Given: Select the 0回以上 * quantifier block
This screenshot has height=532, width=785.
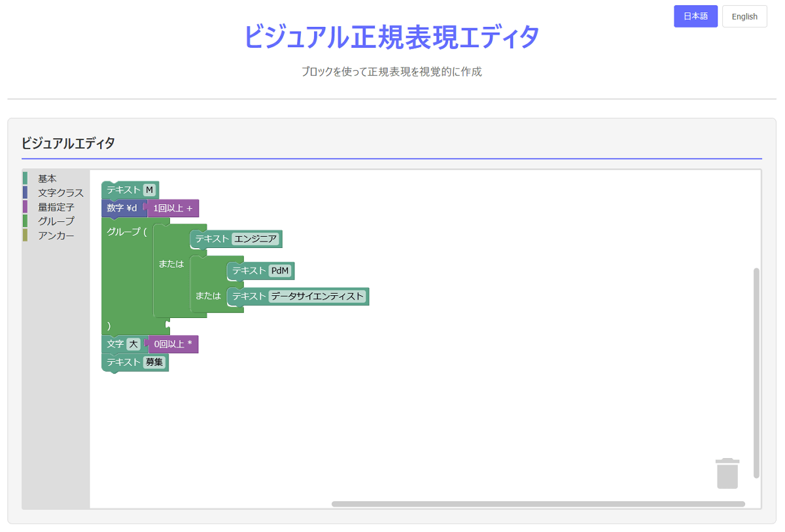Looking at the screenshot, I should [x=174, y=344].
